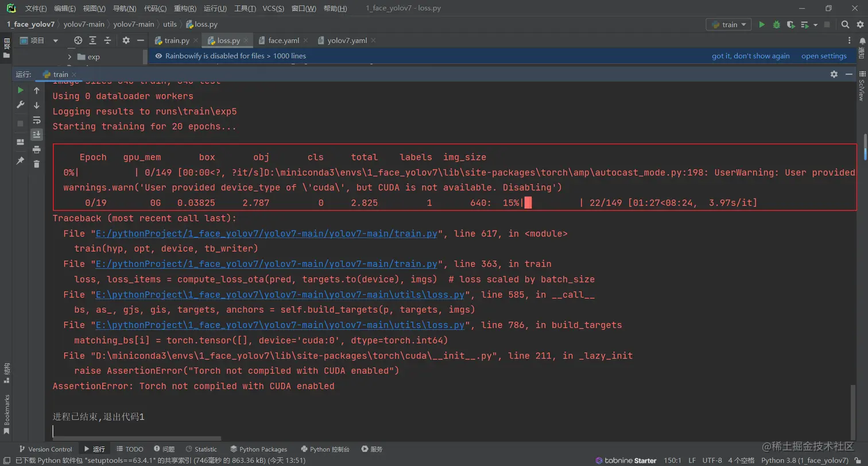
Task: Toggle scroll to end button in console
Action: point(37,134)
